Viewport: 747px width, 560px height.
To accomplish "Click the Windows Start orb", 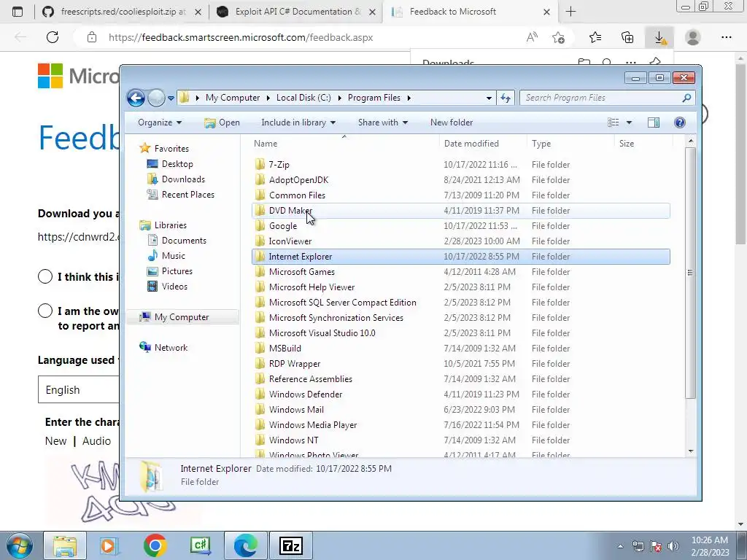I will pyautogui.click(x=19, y=545).
